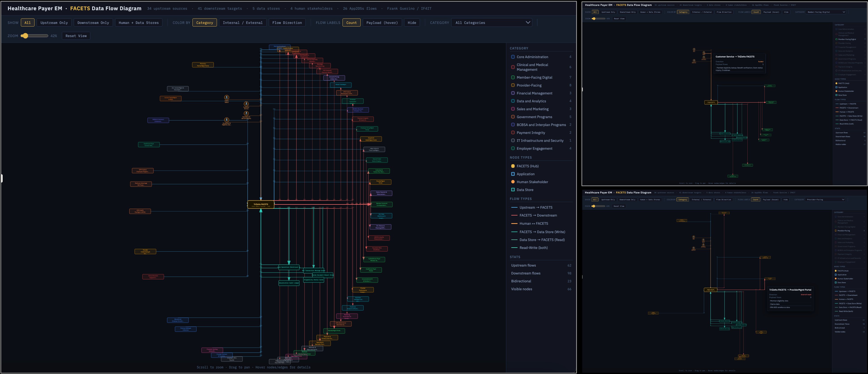Toggle Provider-Facing category checkbox in main legend
This screenshot has height=374, width=868.
[513, 85]
